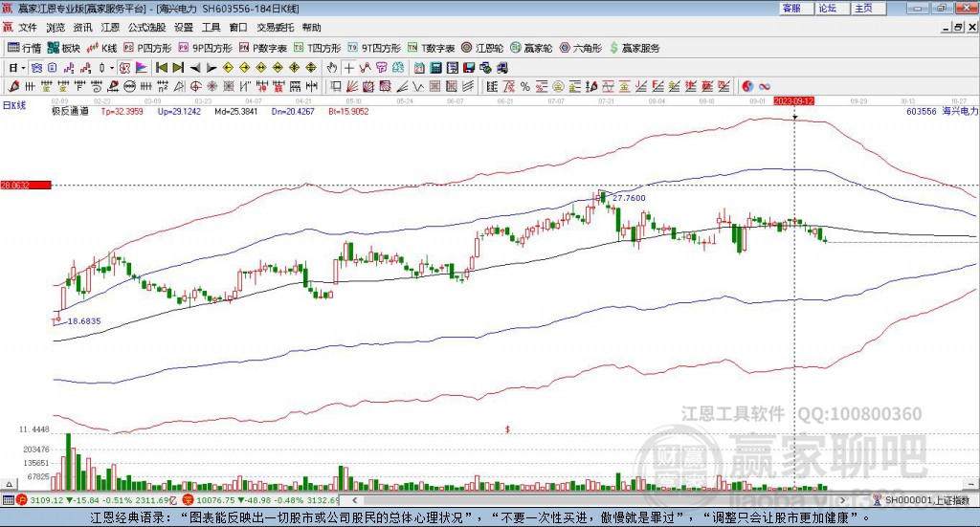The height and width of the screenshot is (527, 980).
Task: Toggle the pressed blue butterfly chart-mode button
Action: [x=36, y=68]
